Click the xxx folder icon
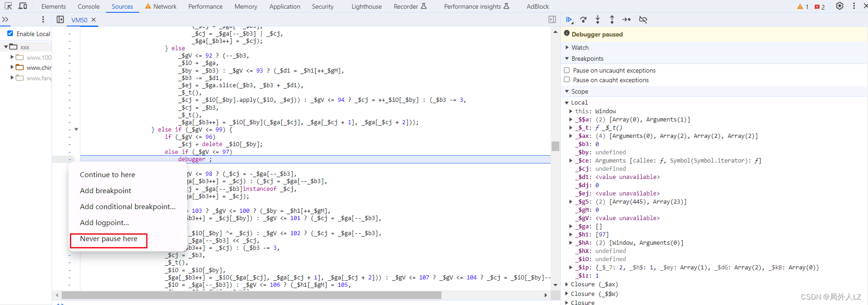The height and width of the screenshot is (305, 868). tap(14, 47)
